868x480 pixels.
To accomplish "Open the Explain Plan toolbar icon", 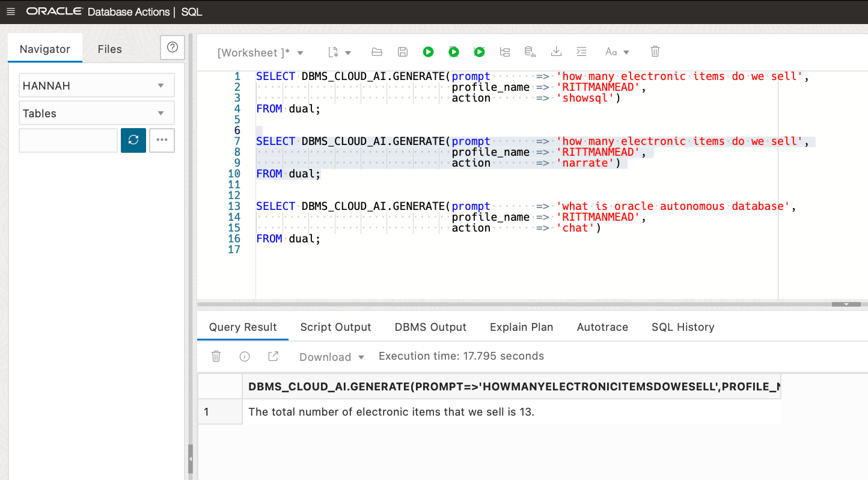I will pyautogui.click(x=504, y=52).
